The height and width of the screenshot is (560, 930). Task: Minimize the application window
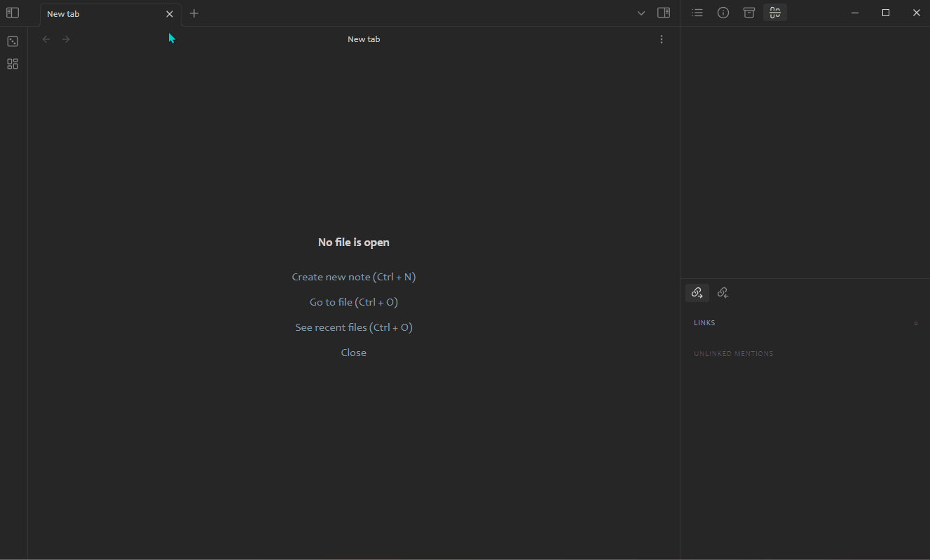point(855,13)
